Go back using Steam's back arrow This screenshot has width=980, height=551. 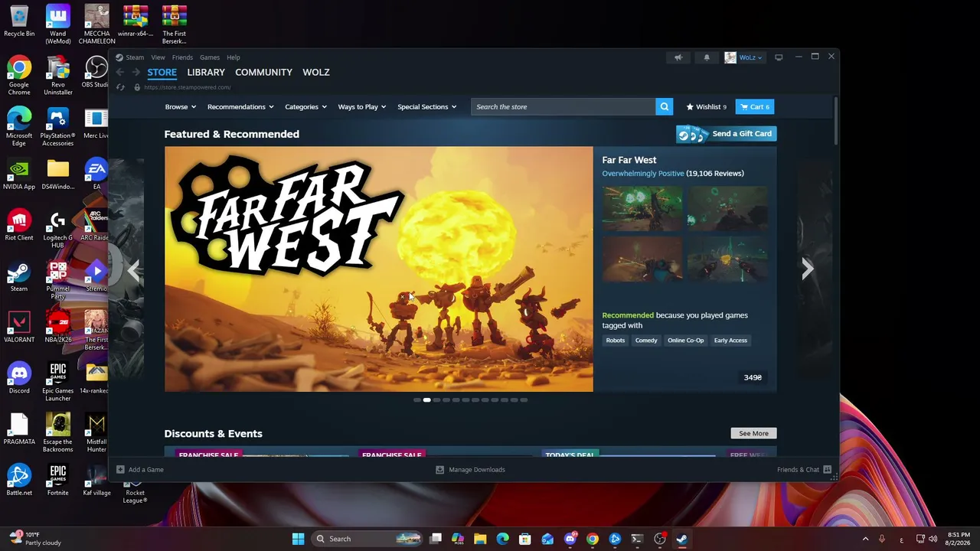coord(120,72)
